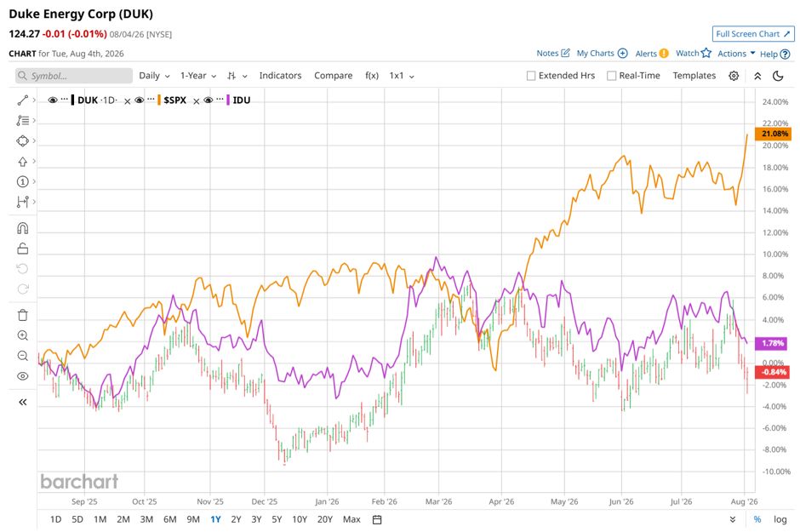The width and height of the screenshot is (800, 532).
Task: Open the Daily frequency dropdown
Action: (x=154, y=76)
